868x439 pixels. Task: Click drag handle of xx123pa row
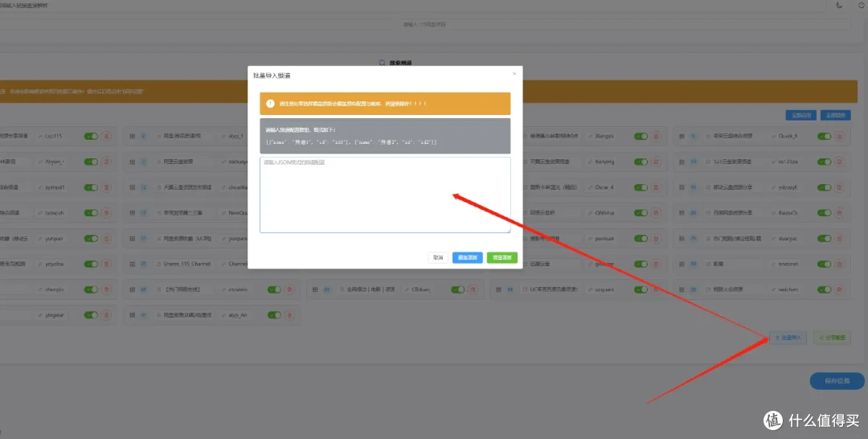click(682, 162)
